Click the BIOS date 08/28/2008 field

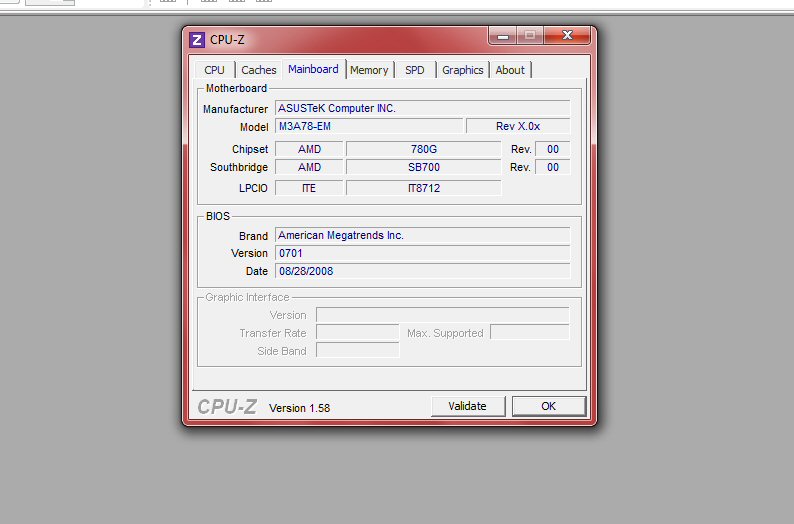click(x=423, y=271)
